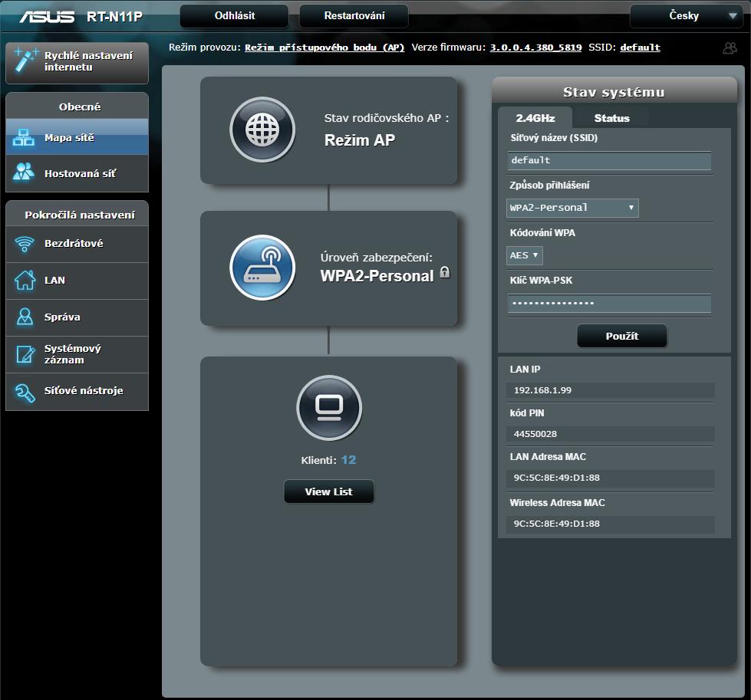The height and width of the screenshot is (700, 751).
Task: Click the Mapa sítě network icon
Action: 24,138
